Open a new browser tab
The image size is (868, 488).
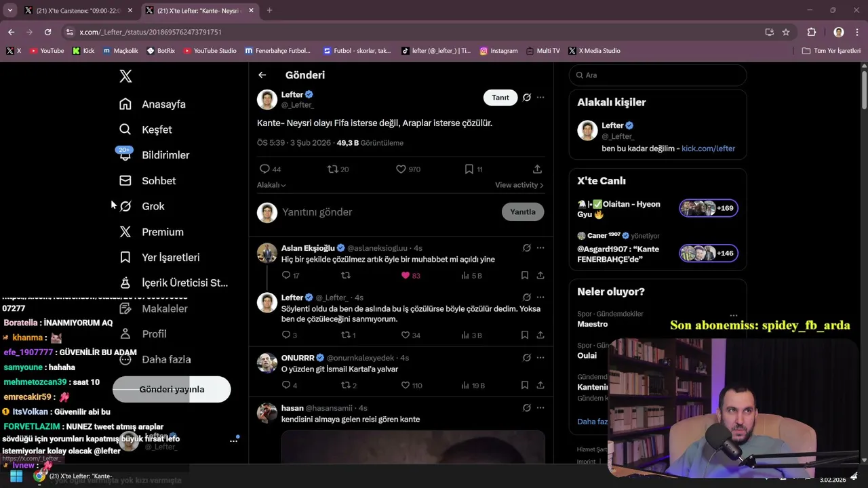point(269,10)
